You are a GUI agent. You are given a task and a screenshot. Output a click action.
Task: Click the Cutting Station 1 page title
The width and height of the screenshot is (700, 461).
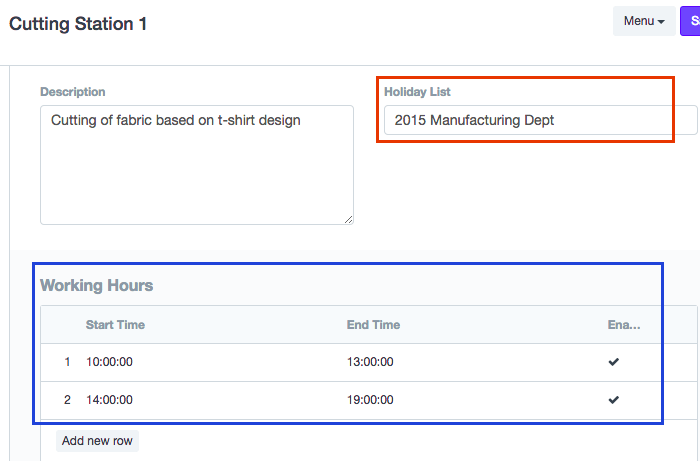[x=78, y=23]
